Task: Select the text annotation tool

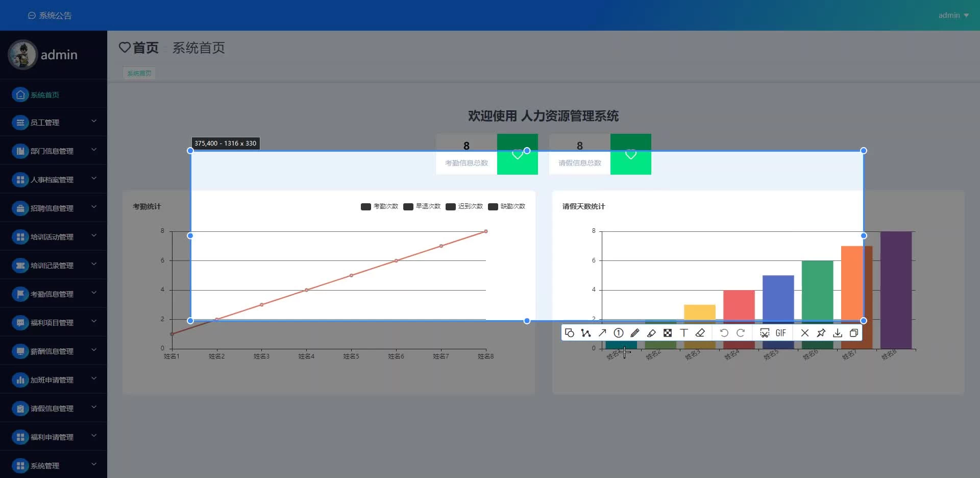Action: click(684, 333)
